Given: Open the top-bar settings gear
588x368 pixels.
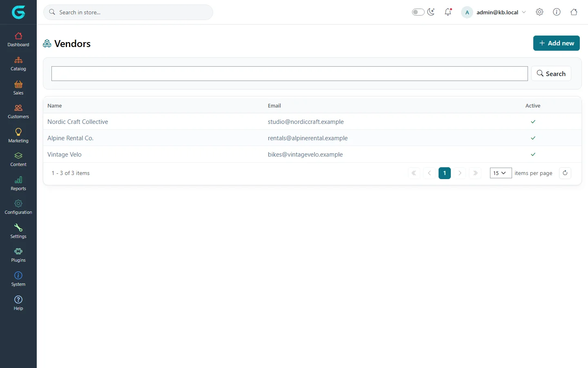Looking at the screenshot, I should click(539, 12).
